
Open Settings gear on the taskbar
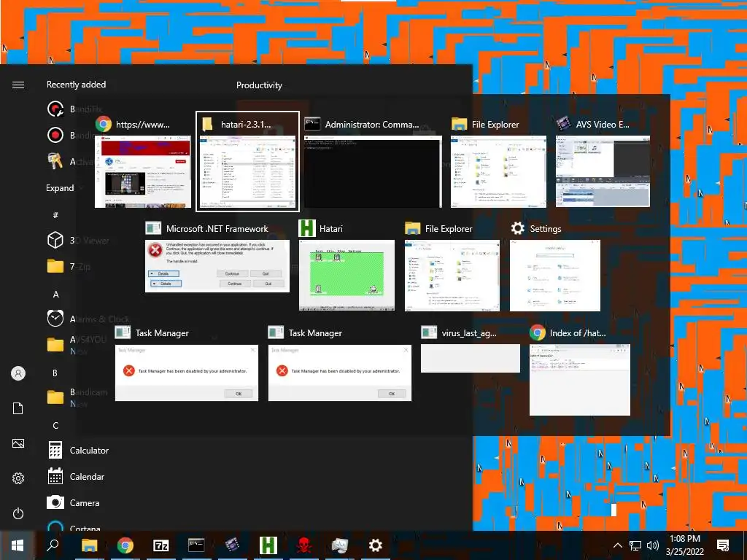tap(376, 545)
